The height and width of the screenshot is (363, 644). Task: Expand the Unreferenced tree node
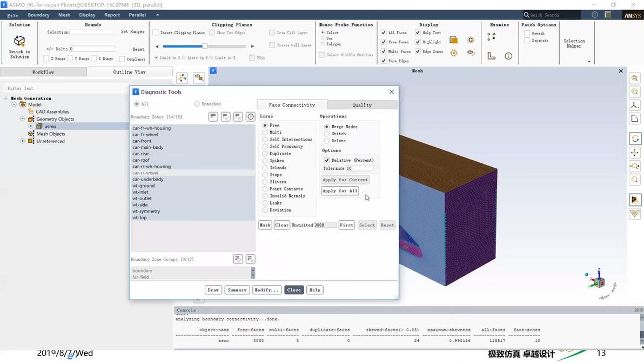[x=23, y=141]
